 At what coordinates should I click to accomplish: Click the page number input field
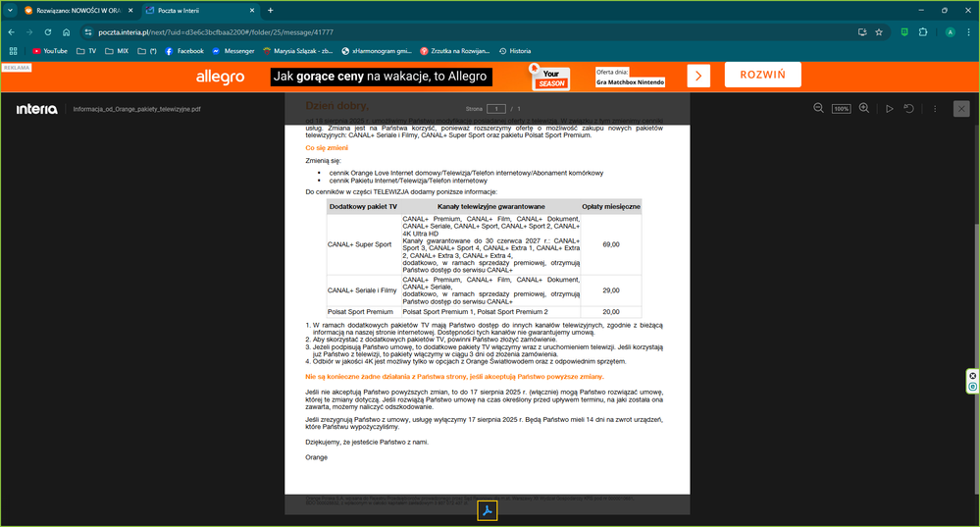tap(496, 109)
